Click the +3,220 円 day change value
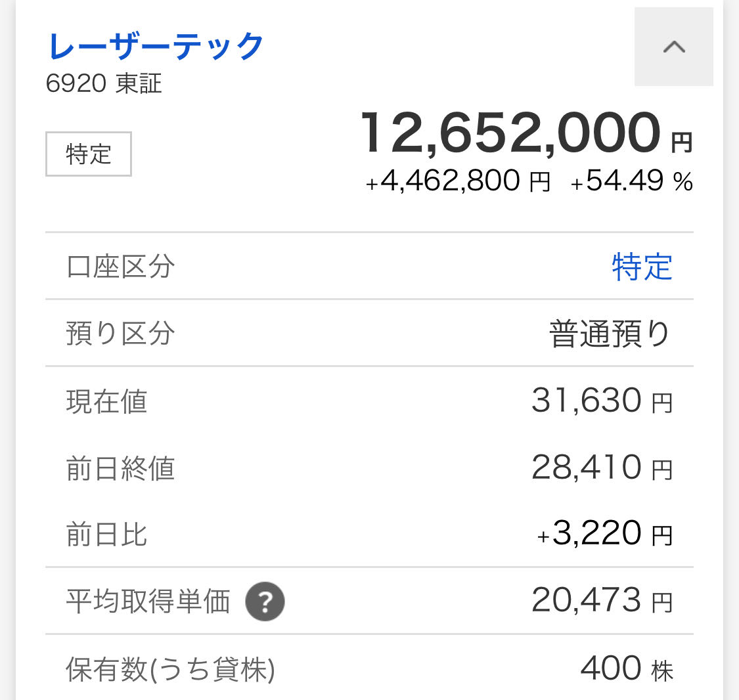The height and width of the screenshot is (700, 739). [x=604, y=534]
